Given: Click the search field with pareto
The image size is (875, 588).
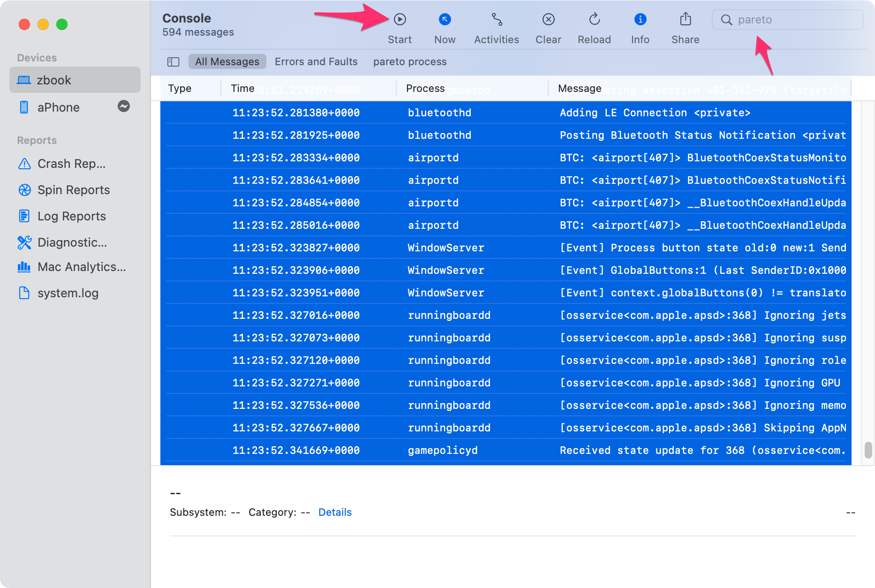Looking at the screenshot, I should [788, 20].
